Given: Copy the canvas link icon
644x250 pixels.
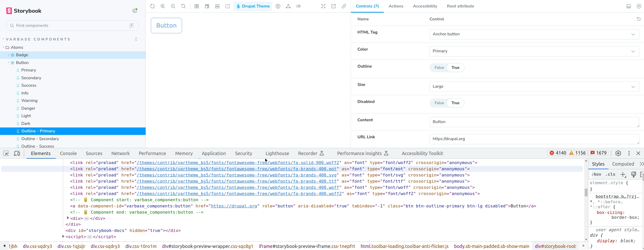Looking at the screenshot, I should pyautogui.click(x=344, y=6).
